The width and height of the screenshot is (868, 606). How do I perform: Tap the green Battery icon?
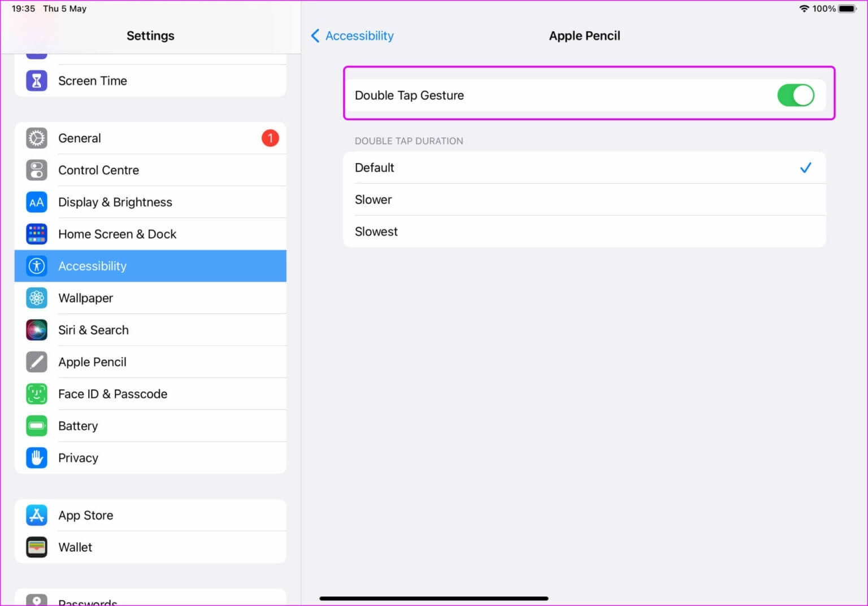37,426
